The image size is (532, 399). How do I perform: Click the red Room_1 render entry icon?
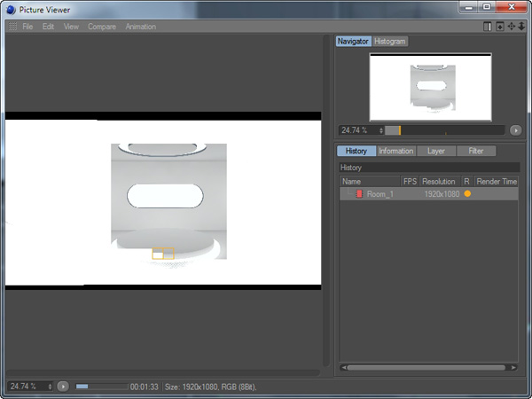[359, 193]
